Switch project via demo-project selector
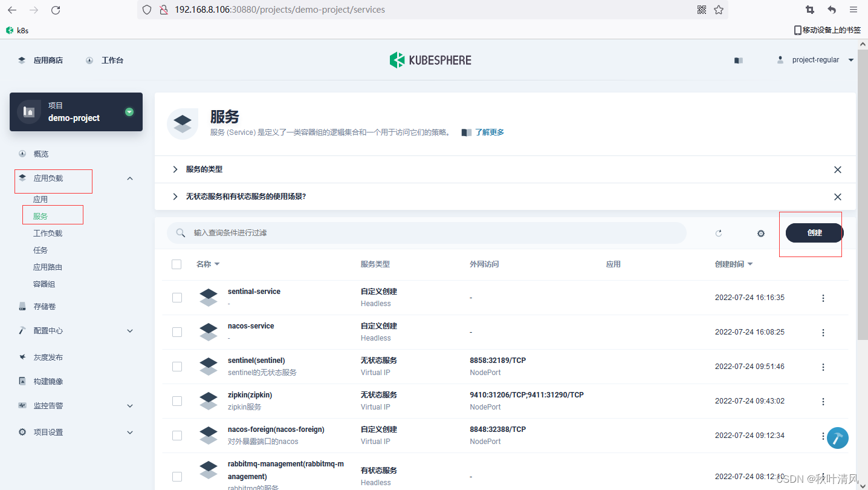The width and height of the screenshot is (868, 490). (76, 112)
